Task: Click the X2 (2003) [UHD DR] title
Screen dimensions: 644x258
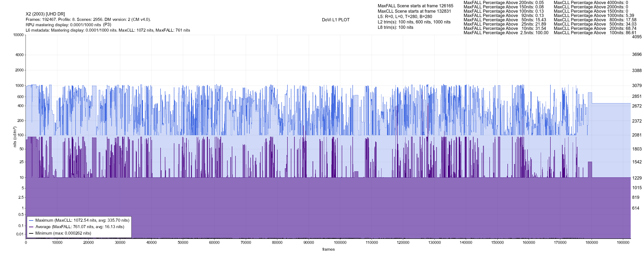Action: [x=45, y=14]
